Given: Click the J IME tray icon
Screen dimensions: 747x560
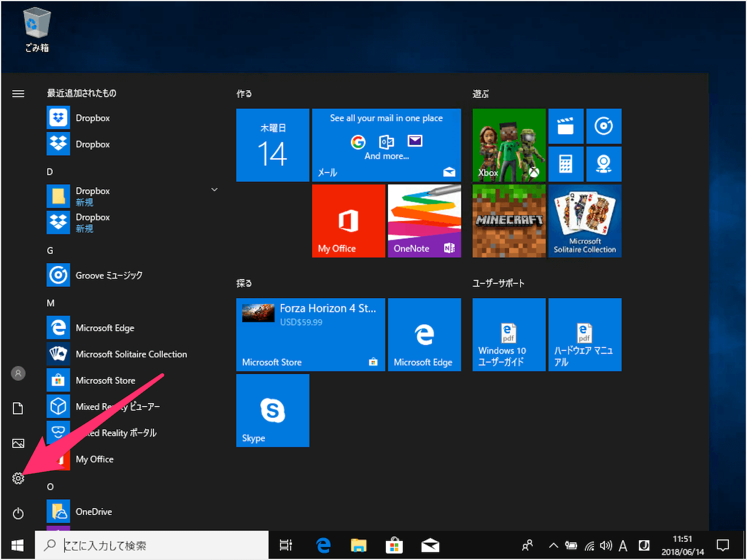Looking at the screenshot, I should [644, 545].
